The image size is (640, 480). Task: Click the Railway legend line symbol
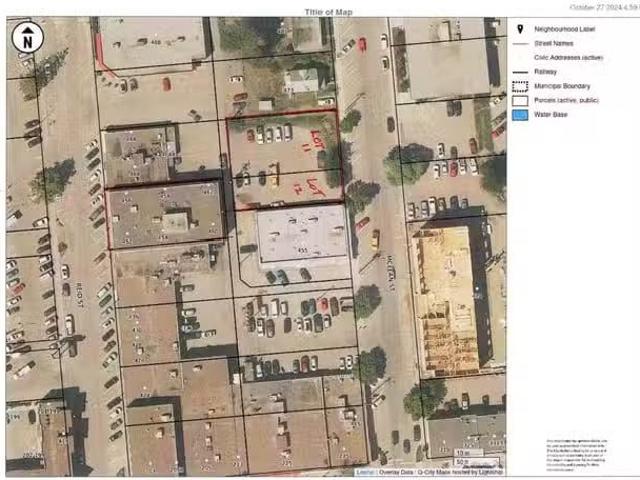[521, 72]
